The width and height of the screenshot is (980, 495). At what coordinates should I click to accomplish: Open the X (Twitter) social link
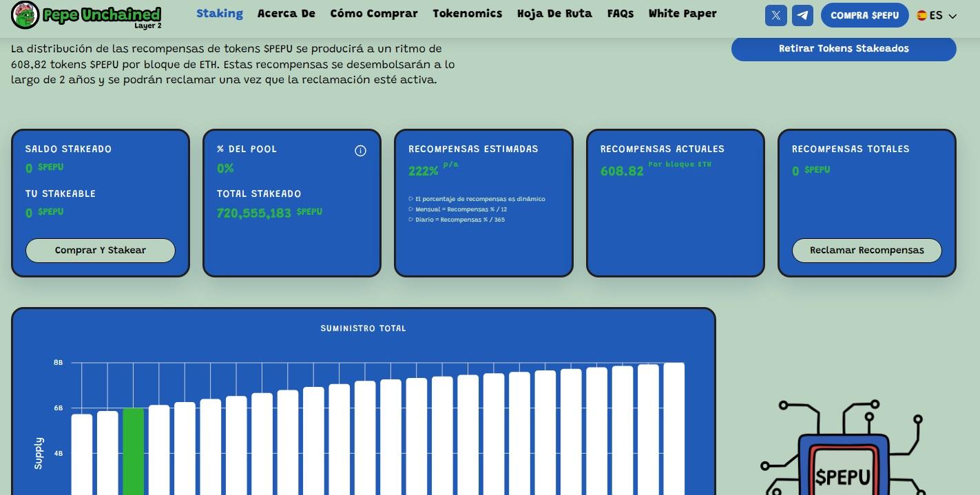coord(776,15)
